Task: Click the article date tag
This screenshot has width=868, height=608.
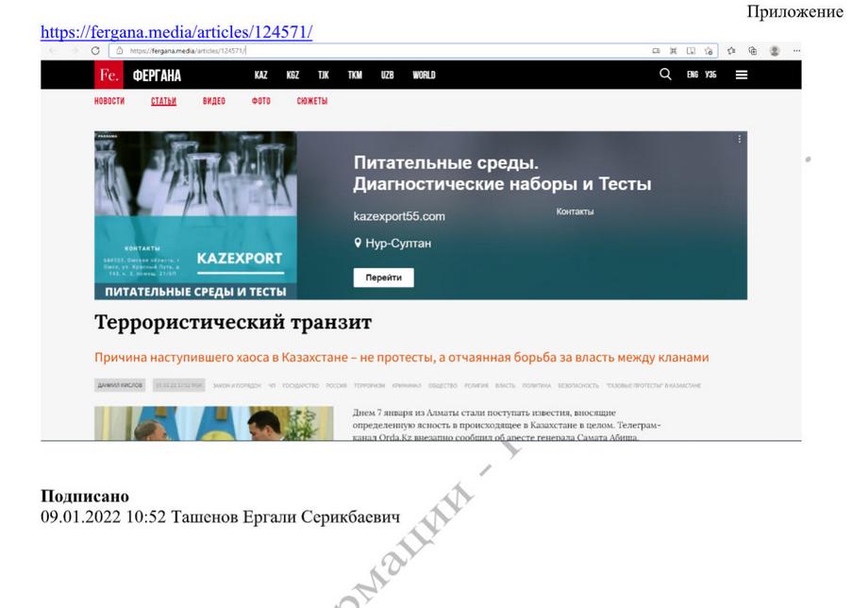Action: [x=179, y=385]
